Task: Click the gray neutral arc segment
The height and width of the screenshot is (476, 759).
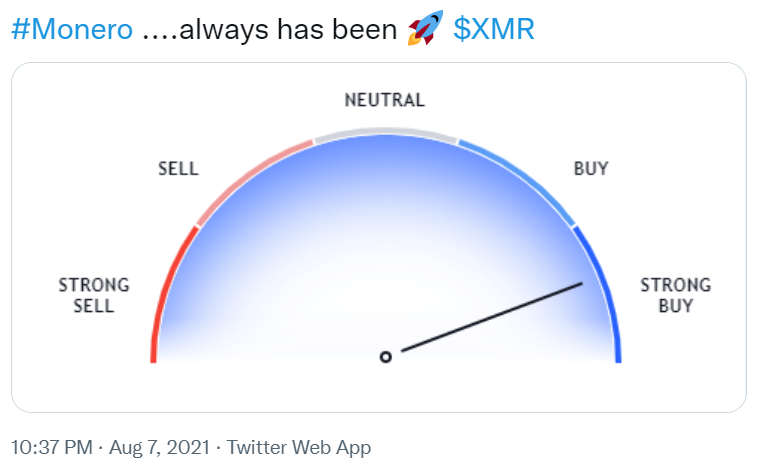Action: pyautogui.click(x=385, y=132)
